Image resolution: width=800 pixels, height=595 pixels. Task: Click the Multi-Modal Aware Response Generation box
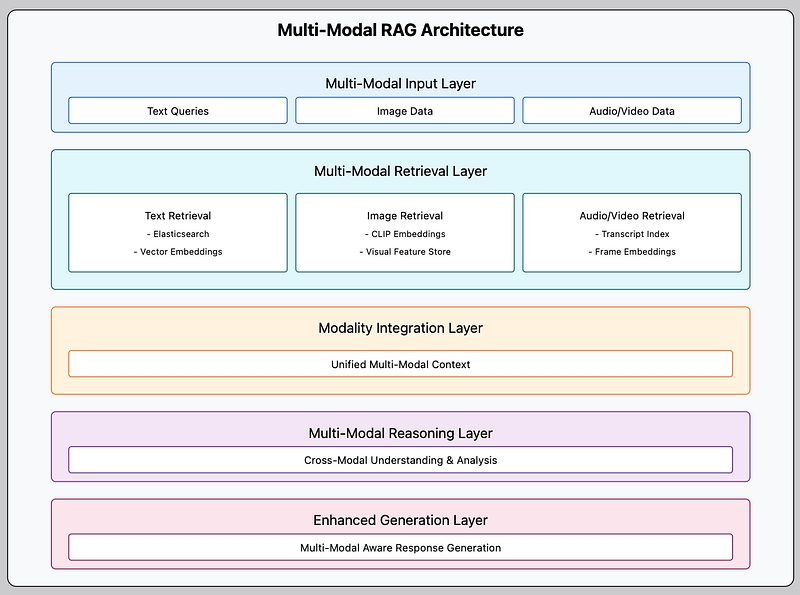point(401,547)
